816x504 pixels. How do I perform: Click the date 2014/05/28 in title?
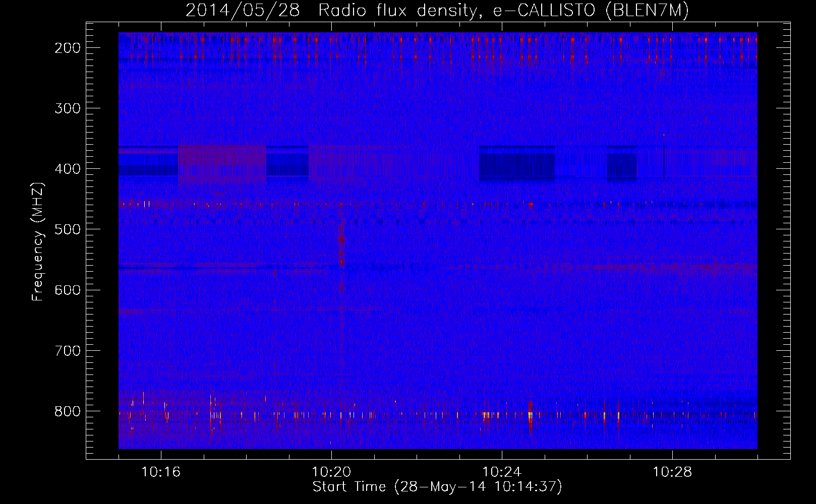pyautogui.click(x=242, y=11)
